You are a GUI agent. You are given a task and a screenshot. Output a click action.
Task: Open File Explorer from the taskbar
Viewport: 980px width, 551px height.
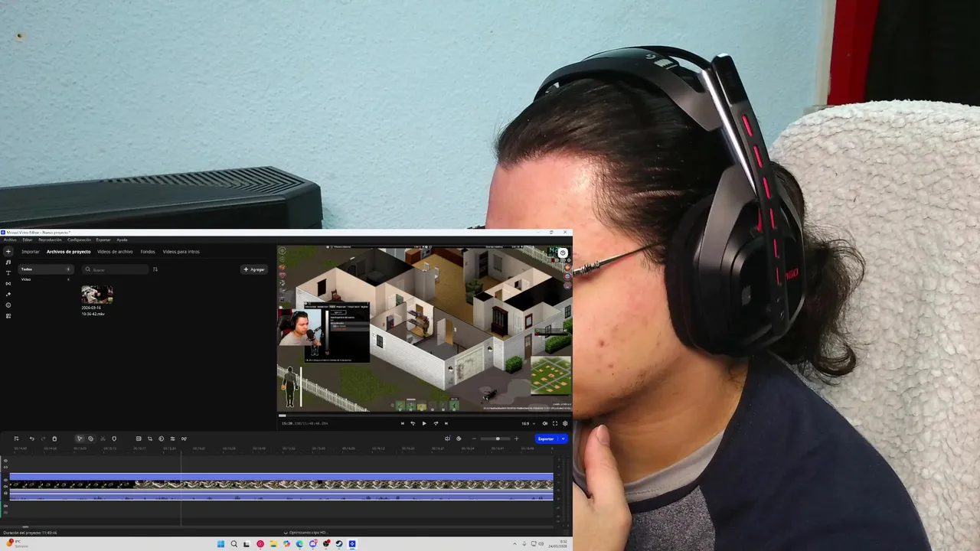click(273, 544)
